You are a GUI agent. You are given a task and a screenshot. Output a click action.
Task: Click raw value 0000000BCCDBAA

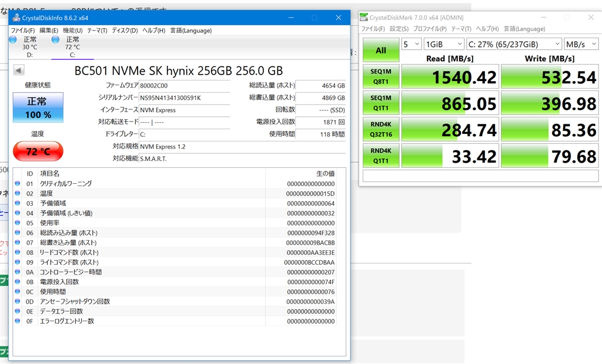[309, 262]
